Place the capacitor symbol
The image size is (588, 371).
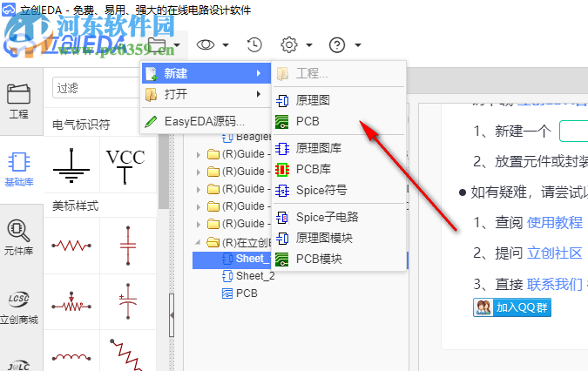point(128,246)
